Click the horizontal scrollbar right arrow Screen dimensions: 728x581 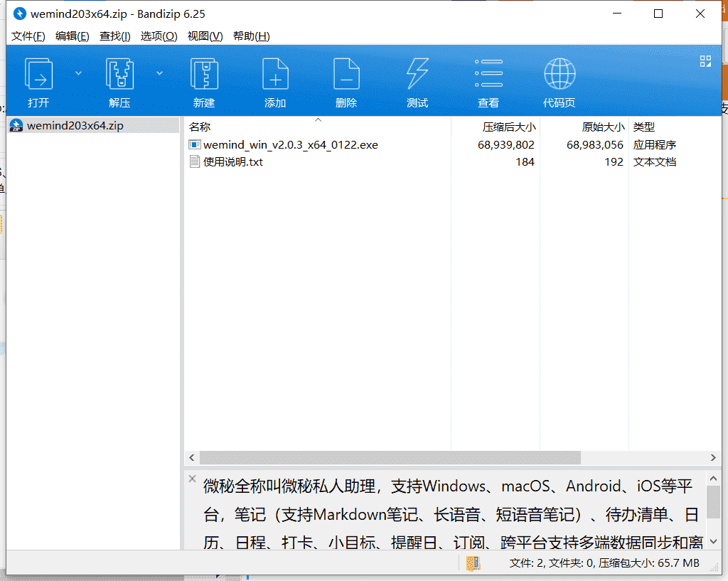(713, 457)
